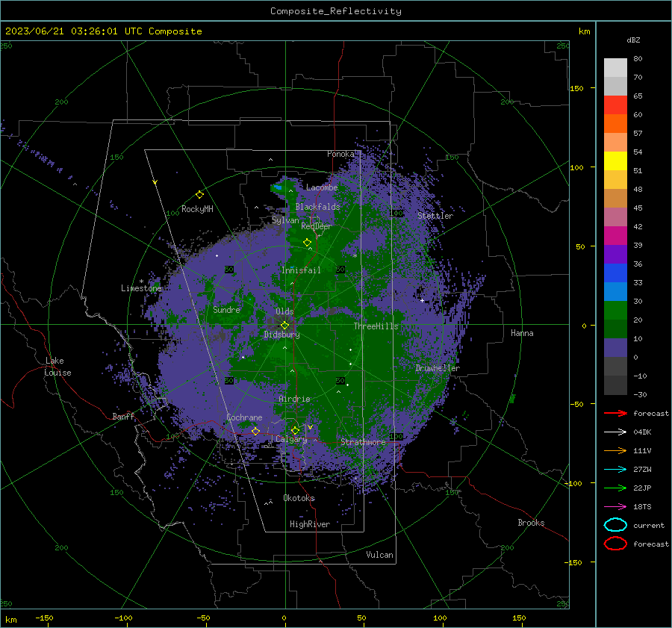The width and height of the screenshot is (672, 628).
Task: Select the yellow diamond marker below Cochrane
Action: 255,431
